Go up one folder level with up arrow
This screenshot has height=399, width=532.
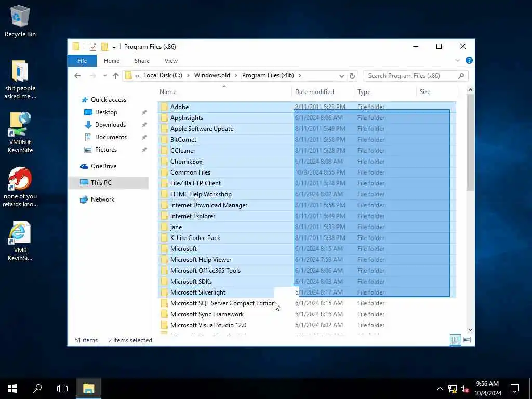click(x=116, y=76)
